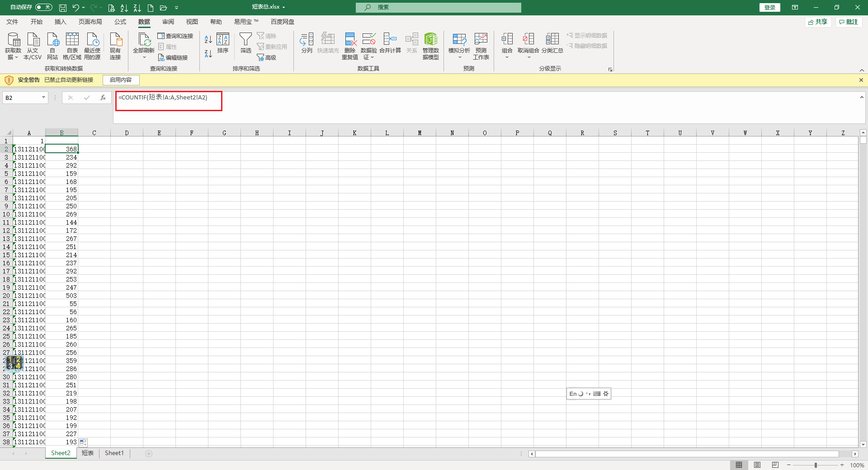The width and height of the screenshot is (868, 470).
Task: Click 启用内容 to enable content
Action: pos(121,80)
